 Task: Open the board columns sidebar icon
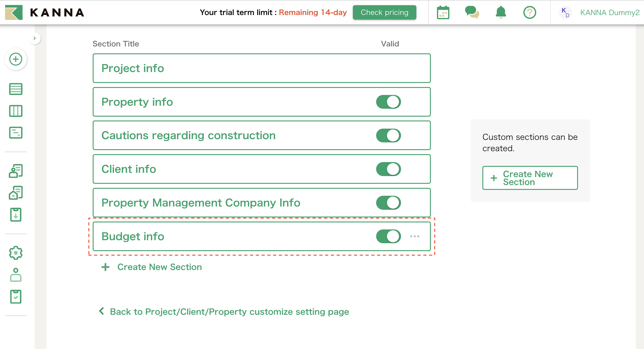[16, 111]
